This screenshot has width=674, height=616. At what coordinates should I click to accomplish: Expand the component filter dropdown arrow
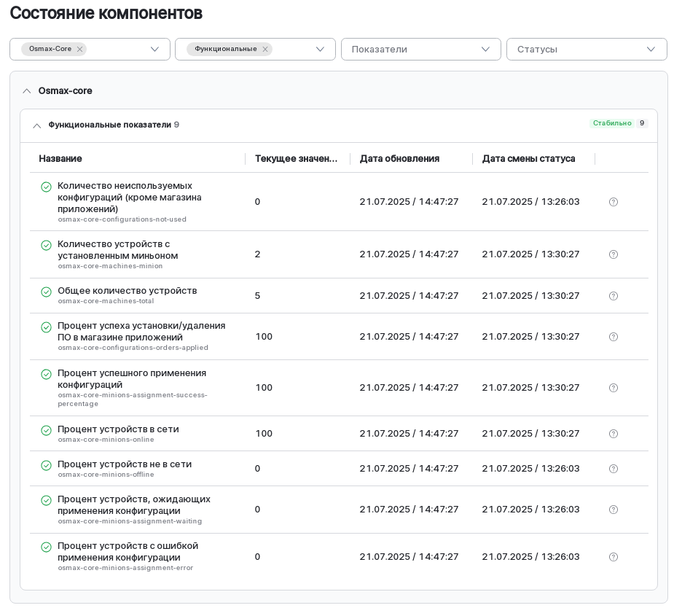click(154, 49)
